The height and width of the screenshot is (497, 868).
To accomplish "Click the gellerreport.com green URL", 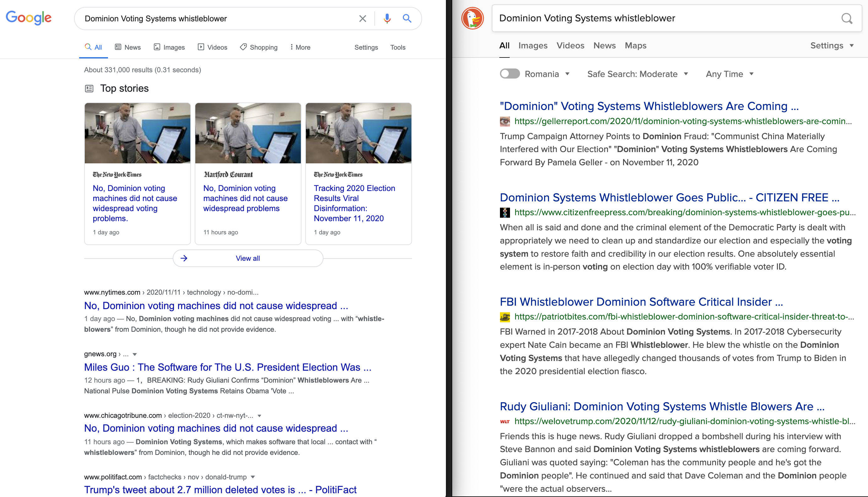I will (x=683, y=121).
